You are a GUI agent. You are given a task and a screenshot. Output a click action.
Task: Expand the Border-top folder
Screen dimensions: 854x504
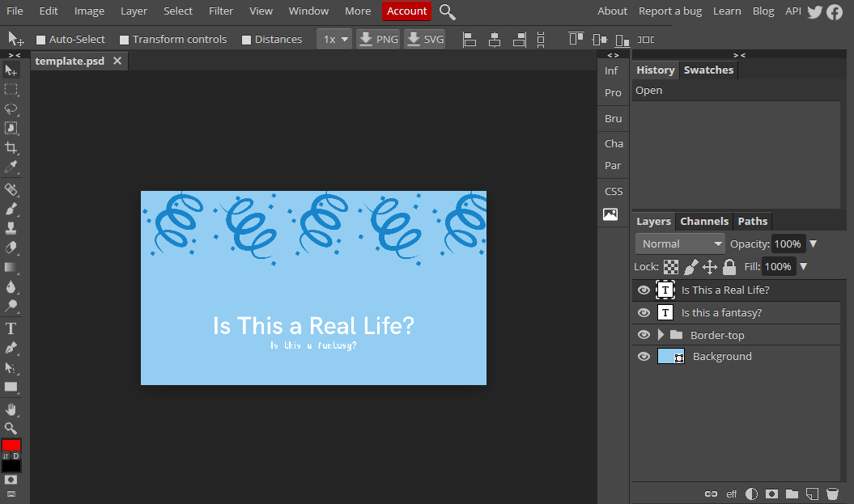click(661, 335)
